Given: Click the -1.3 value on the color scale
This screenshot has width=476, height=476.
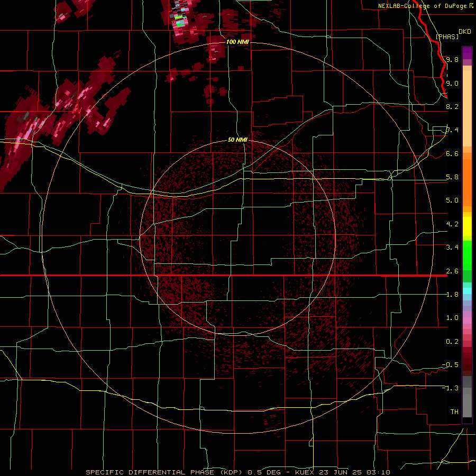Looking at the screenshot, I should point(450,388).
